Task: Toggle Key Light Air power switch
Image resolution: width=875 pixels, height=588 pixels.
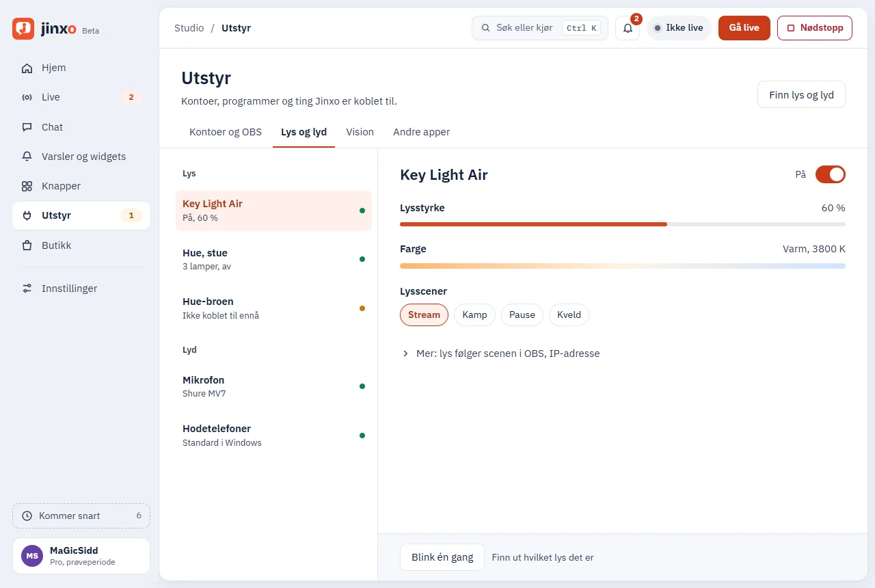Action: 831,174
